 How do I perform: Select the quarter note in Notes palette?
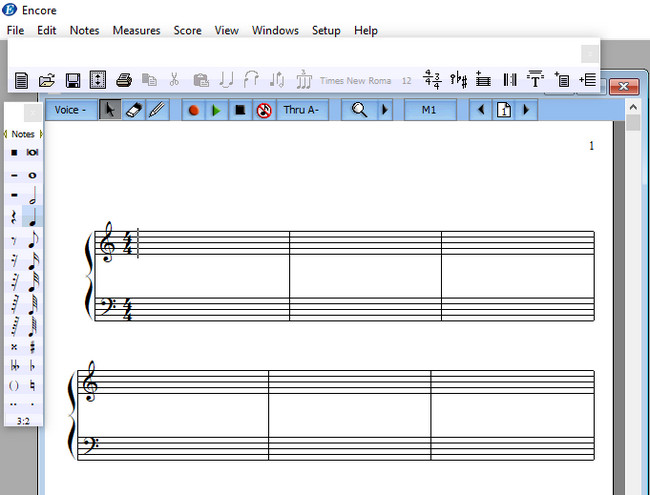32,217
